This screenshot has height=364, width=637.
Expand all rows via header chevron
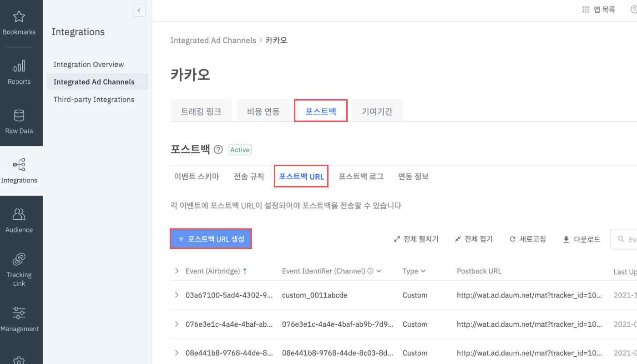click(x=177, y=271)
